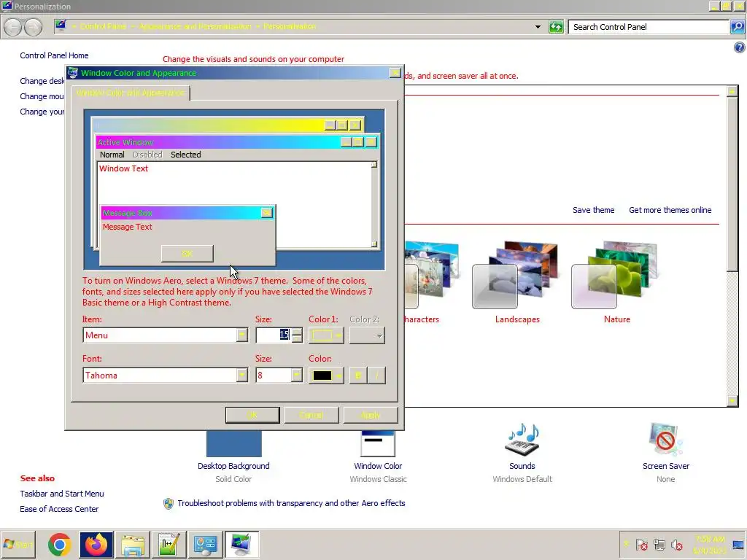Open Ease of Access Center link
747x560 pixels.
pos(59,509)
